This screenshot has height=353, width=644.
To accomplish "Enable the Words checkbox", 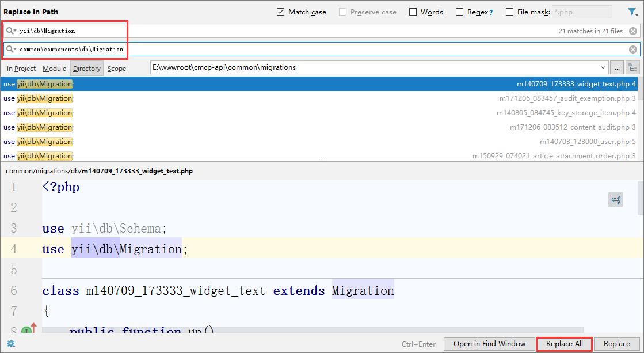I will pos(413,12).
